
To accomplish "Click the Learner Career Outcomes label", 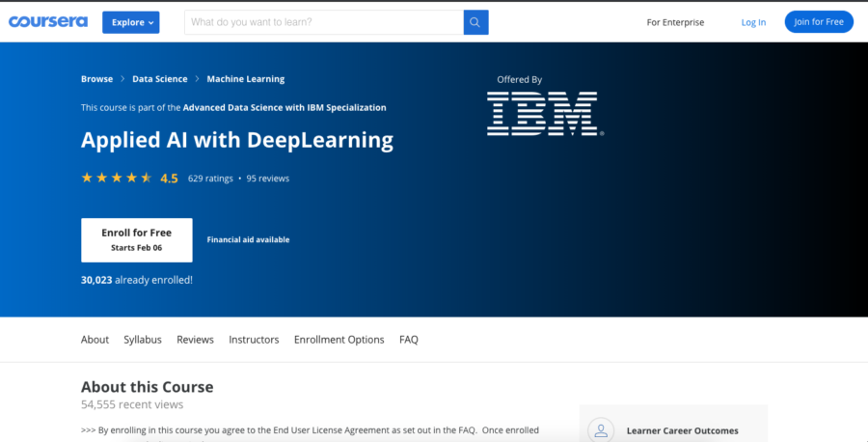I will 683,430.
